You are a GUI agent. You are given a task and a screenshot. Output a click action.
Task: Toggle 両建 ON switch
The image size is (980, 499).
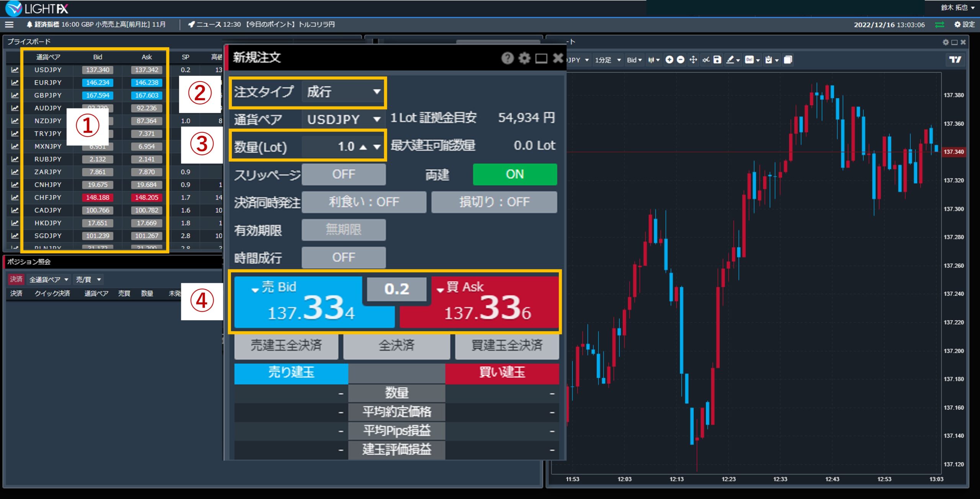coord(514,174)
